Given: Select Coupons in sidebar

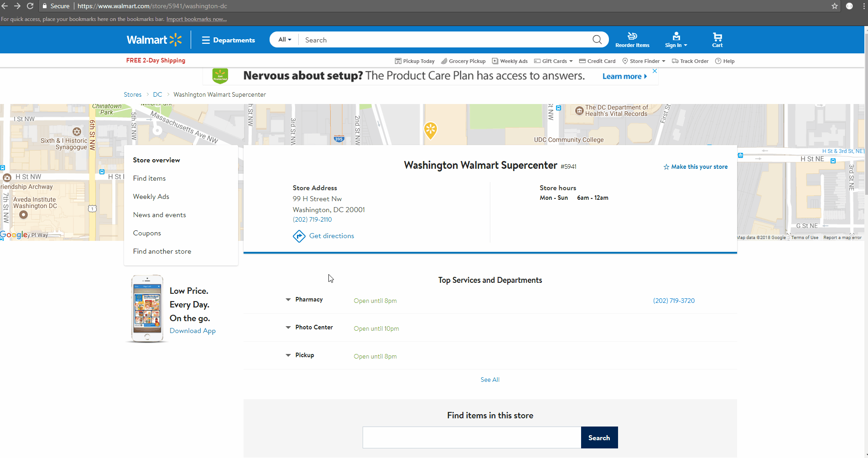Looking at the screenshot, I should tap(147, 233).
